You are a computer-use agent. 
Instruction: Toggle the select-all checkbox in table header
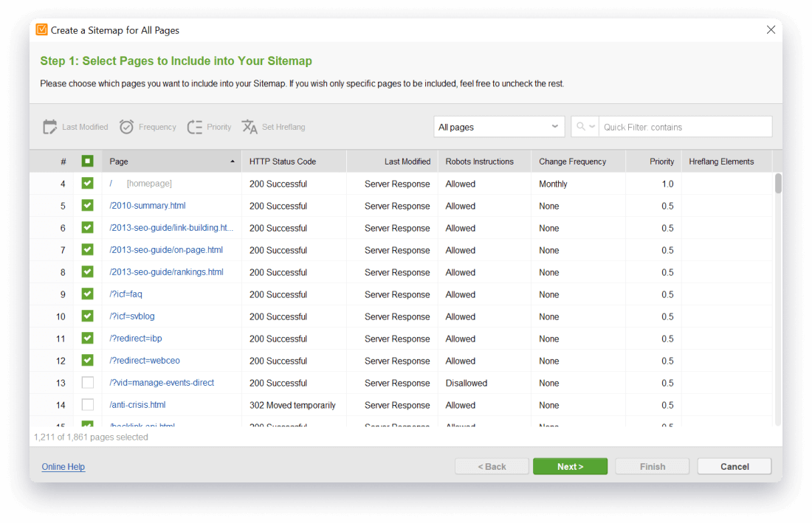tap(88, 162)
